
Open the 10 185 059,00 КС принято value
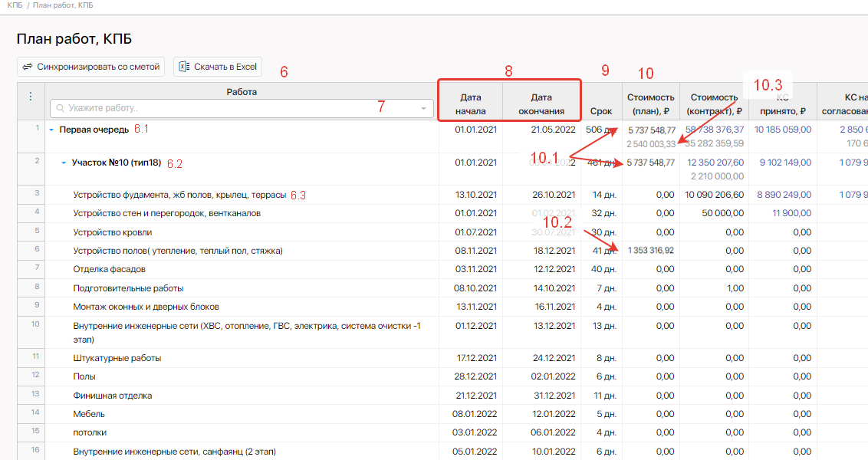(782, 130)
